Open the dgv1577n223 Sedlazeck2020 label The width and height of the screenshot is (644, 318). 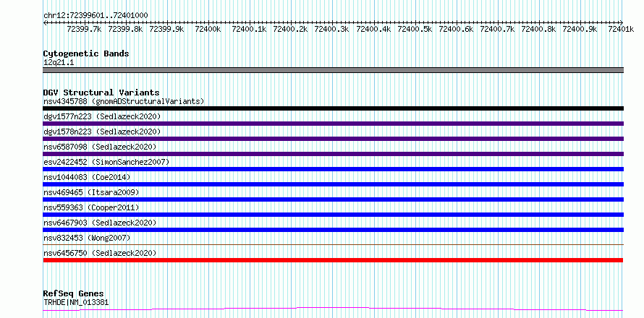(102, 116)
